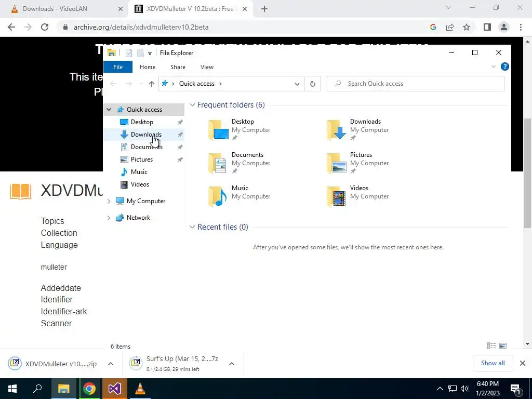Collapse the Recent files section
Screen dimensions: 532x399
[x=192, y=227]
